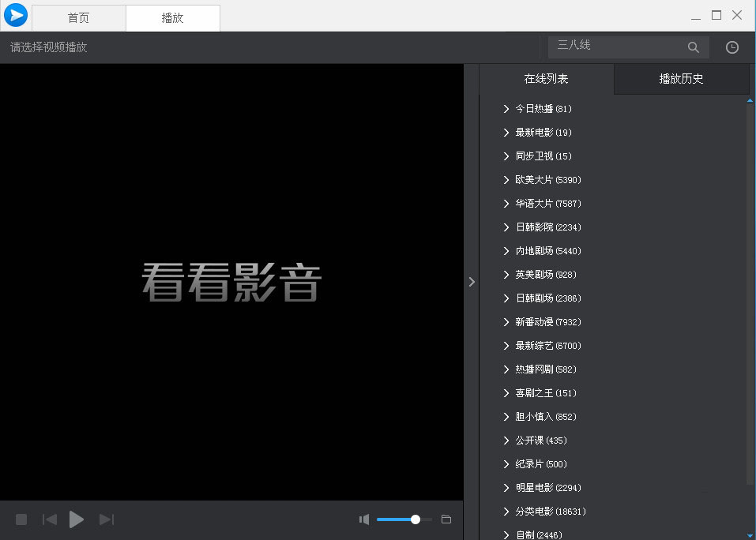Select 纪录片 (500) category
756x540 pixels.
541,464
